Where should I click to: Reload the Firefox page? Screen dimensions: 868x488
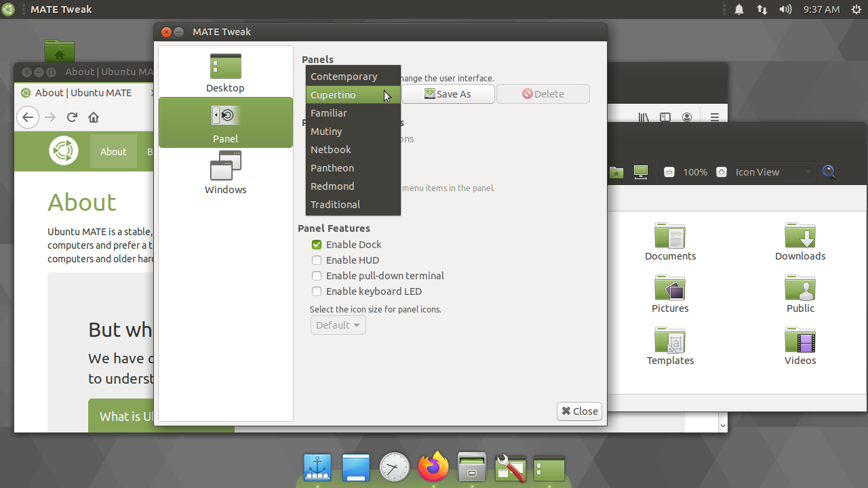(72, 117)
